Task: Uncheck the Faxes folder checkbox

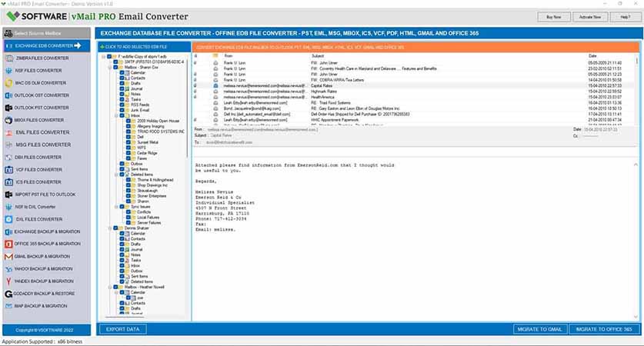Action: pyautogui.click(x=128, y=158)
